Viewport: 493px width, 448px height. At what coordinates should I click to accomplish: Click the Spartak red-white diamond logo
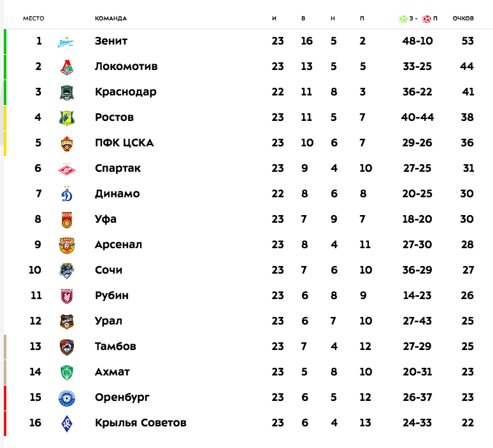67,169
